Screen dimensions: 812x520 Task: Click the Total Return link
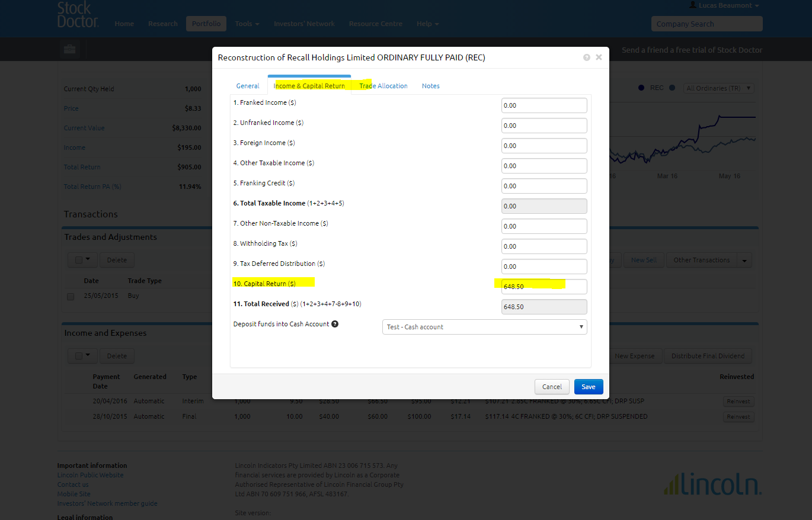click(x=82, y=167)
